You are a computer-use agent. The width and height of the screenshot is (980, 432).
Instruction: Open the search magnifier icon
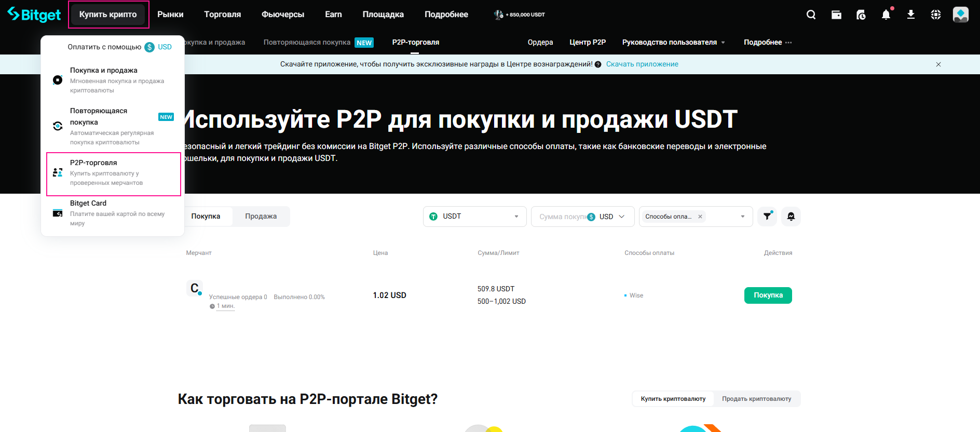click(811, 15)
